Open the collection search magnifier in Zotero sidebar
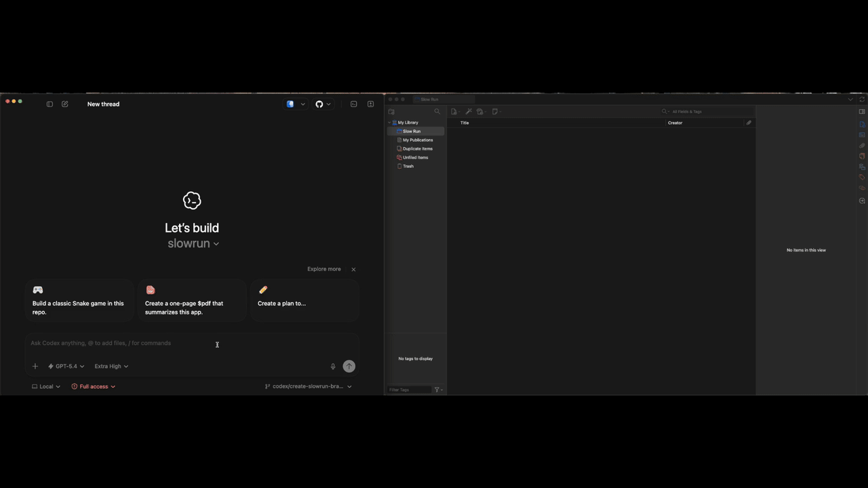868x488 pixels. pyautogui.click(x=437, y=111)
